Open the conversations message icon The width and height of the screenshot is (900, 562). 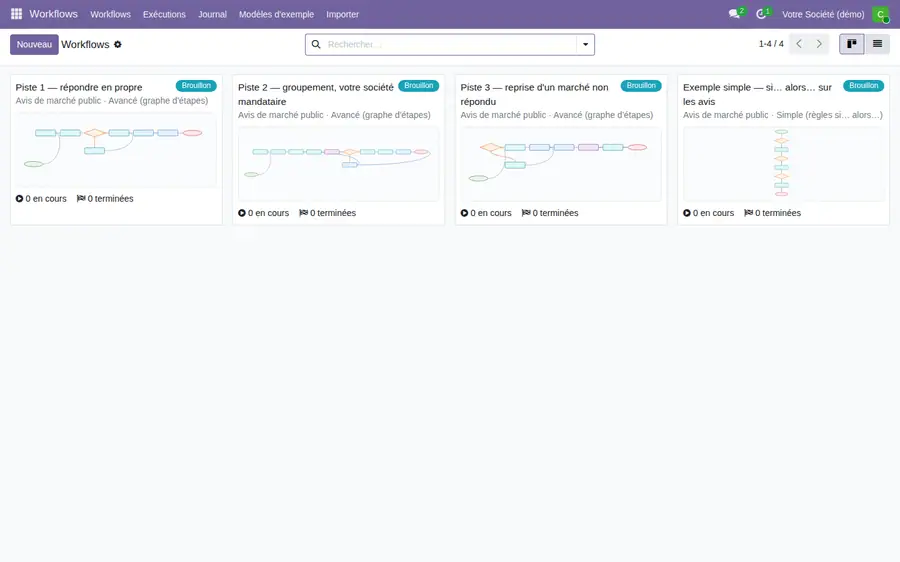pos(734,14)
